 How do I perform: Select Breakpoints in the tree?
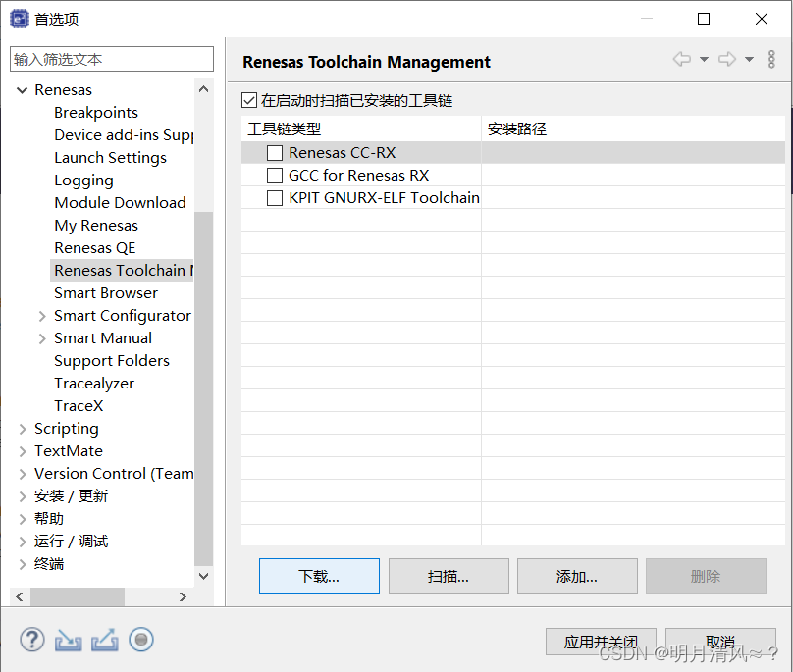[x=96, y=112]
